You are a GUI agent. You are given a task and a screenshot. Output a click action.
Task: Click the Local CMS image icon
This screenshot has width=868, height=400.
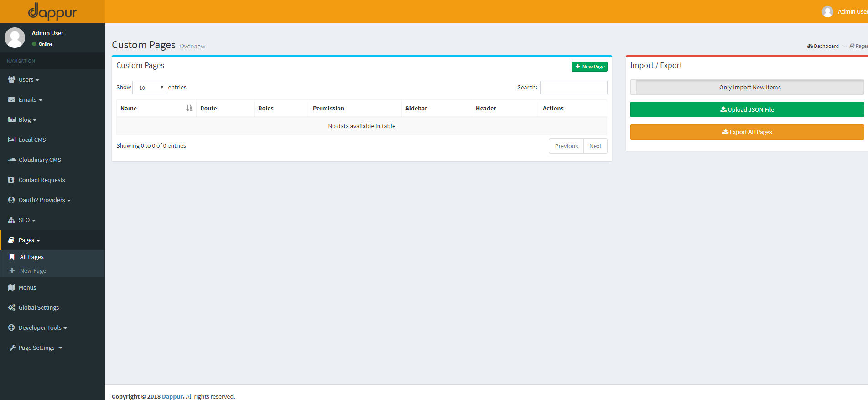[x=11, y=140]
